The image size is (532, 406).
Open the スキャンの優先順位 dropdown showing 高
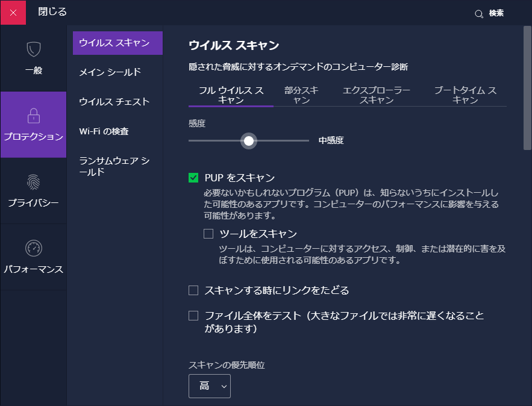click(210, 386)
